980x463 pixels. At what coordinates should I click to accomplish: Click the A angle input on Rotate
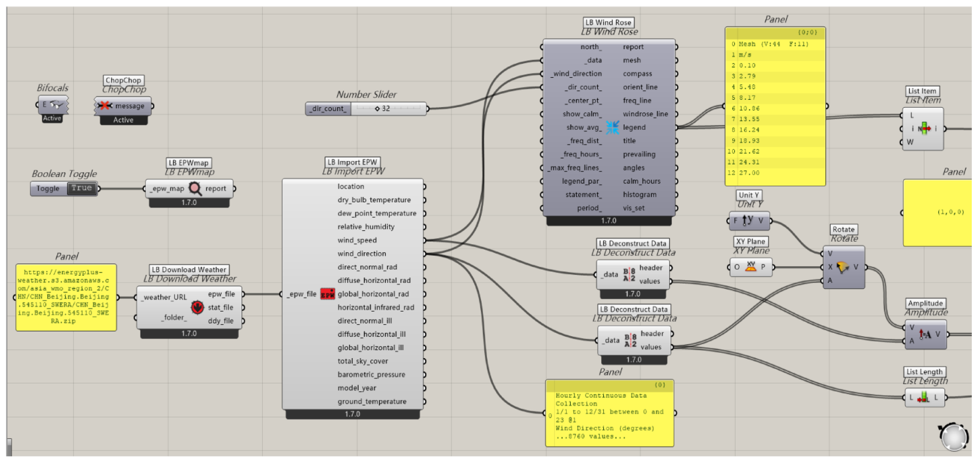830,281
